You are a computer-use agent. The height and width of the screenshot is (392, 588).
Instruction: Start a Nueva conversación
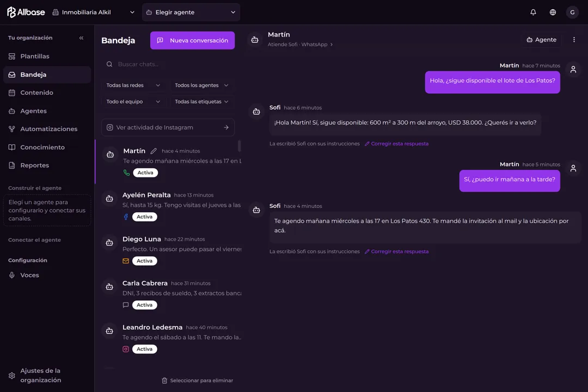point(192,40)
